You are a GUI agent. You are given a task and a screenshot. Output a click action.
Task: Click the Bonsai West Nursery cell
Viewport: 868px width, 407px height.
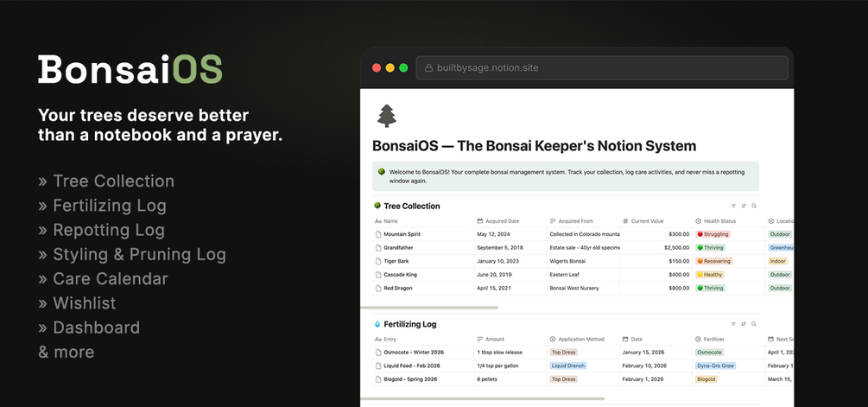[584, 288]
